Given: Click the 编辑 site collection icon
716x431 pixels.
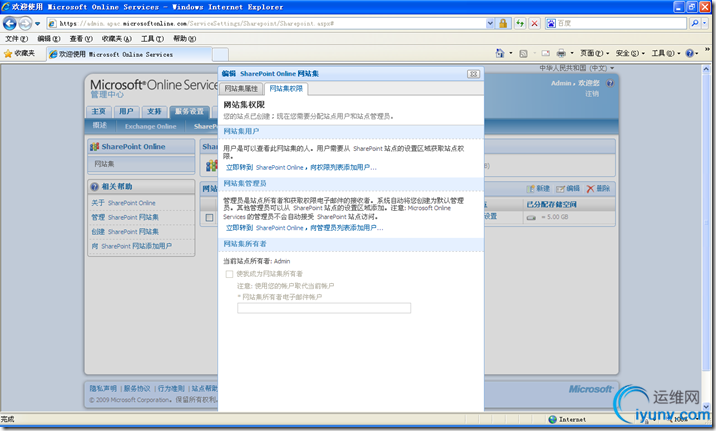Looking at the screenshot, I should pyautogui.click(x=560, y=189).
